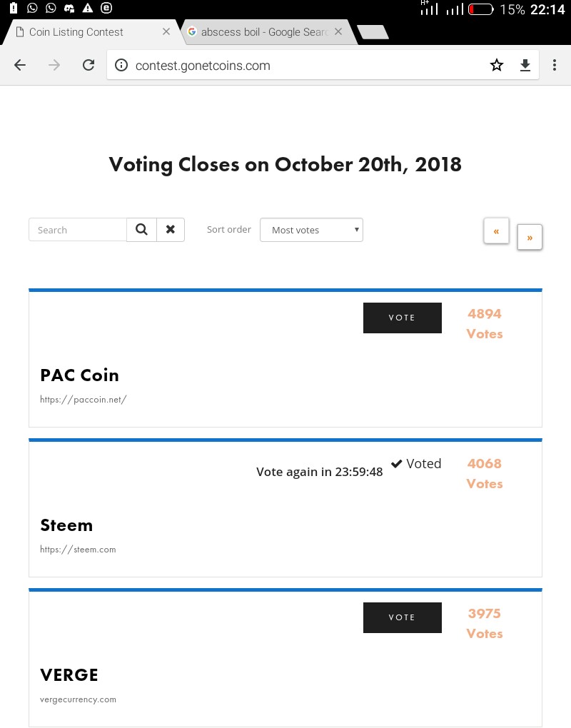Close the abscess boil Google Search tab
Viewport: 571px width, 728px height.
tap(338, 32)
